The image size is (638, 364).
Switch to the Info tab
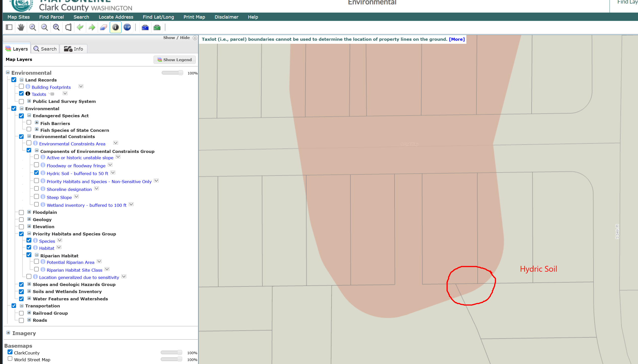tap(73, 49)
